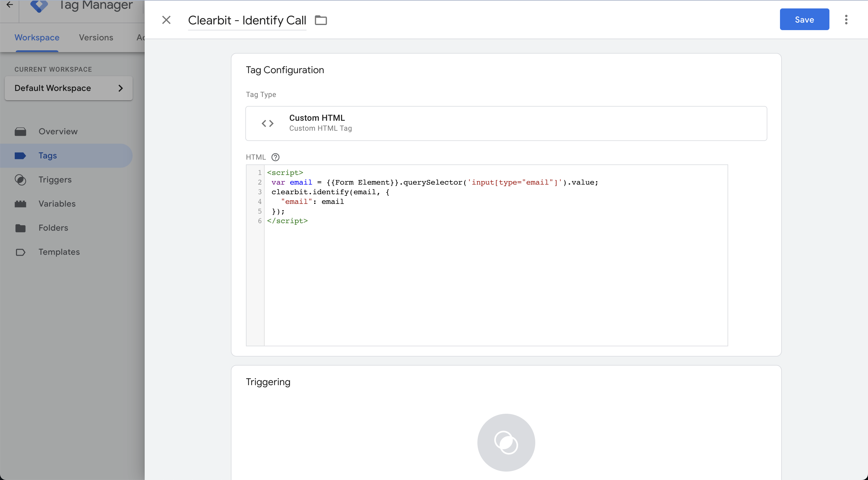
Task: Close the tag editor panel
Action: click(x=166, y=20)
